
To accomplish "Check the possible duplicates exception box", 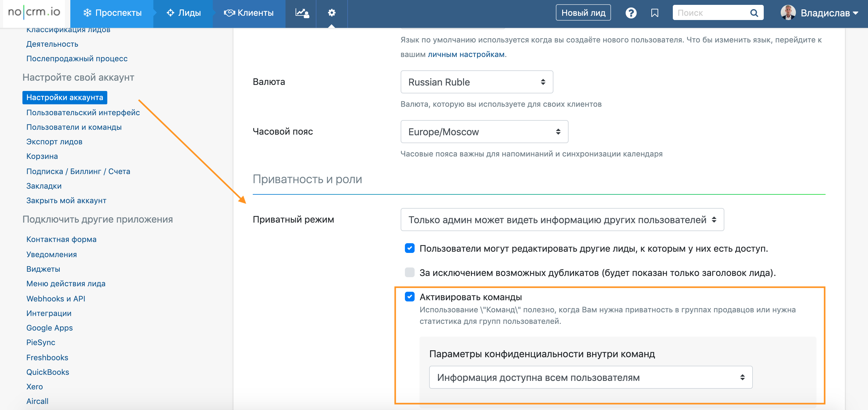I will (409, 272).
